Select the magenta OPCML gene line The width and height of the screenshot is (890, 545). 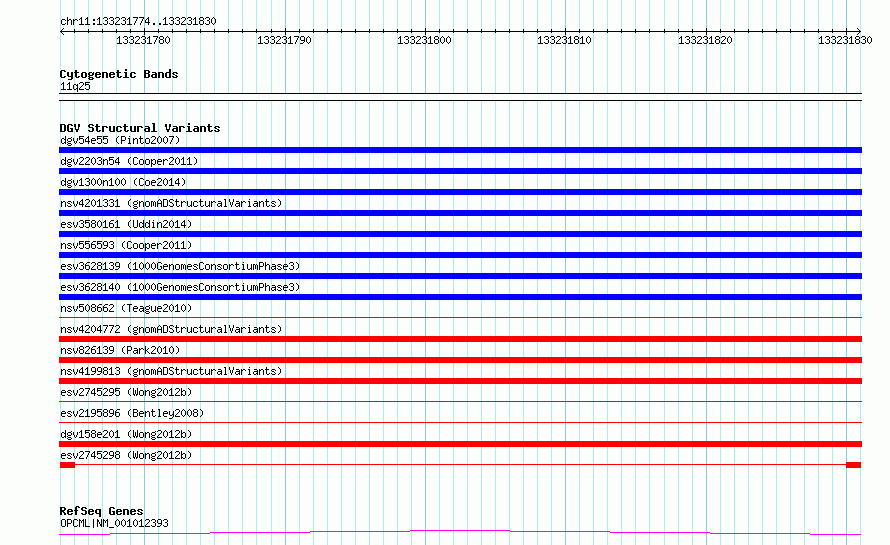(x=460, y=533)
